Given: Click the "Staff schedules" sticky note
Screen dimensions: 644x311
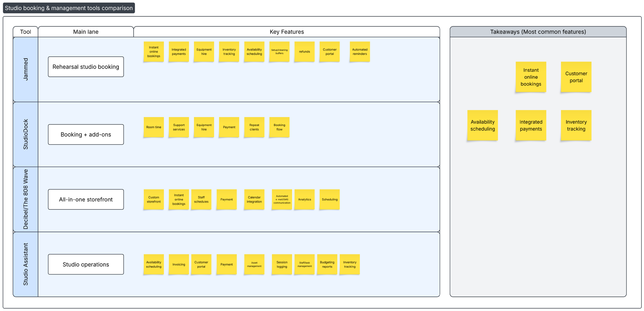Looking at the screenshot, I should [x=201, y=199].
